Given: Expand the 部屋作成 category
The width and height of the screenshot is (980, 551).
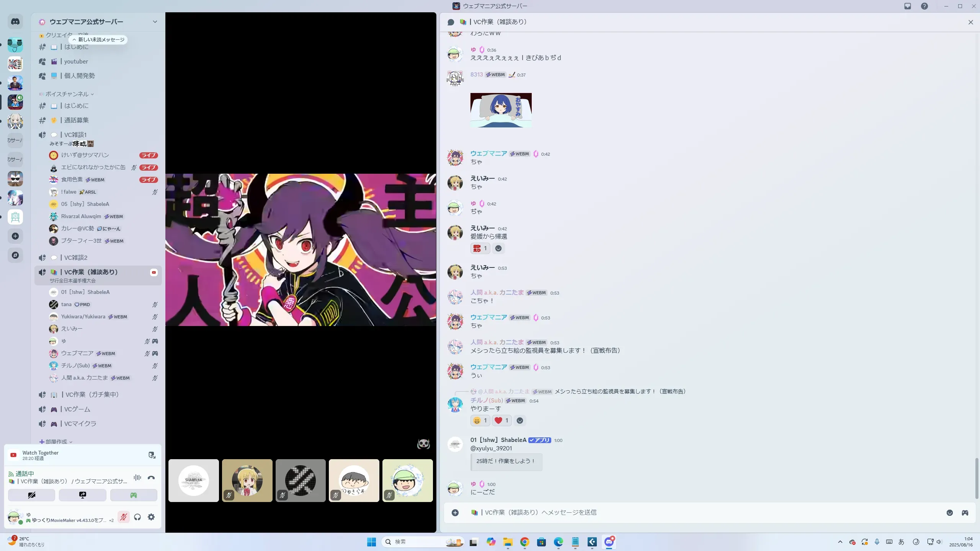Looking at the screenshot, I should [x=56, y=442].
